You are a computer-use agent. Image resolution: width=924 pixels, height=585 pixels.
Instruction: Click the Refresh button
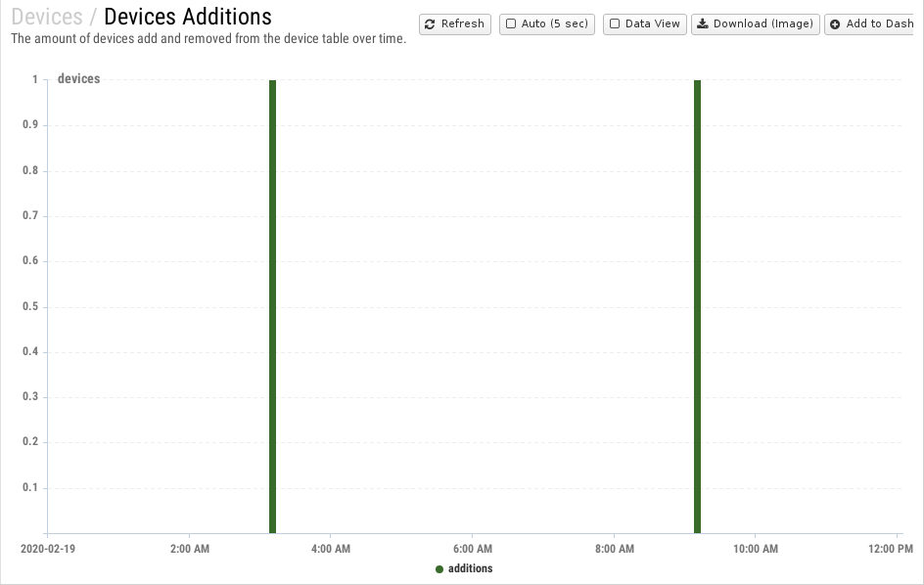coord(455,24)
